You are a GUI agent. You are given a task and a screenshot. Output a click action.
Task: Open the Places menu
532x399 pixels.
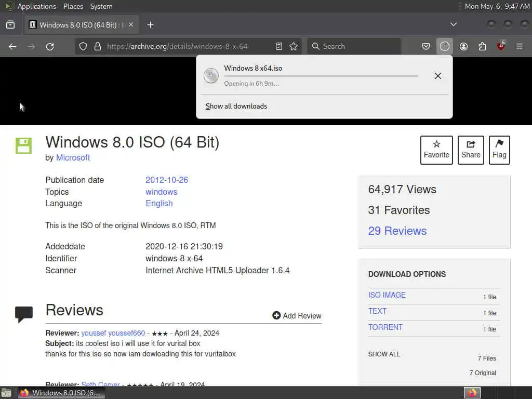click(73, 6)
